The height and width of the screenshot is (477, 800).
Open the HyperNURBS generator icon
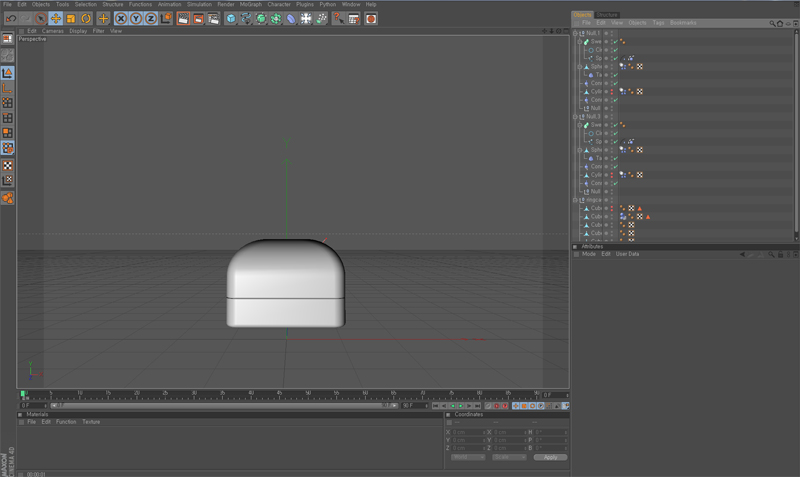(261, 19)
